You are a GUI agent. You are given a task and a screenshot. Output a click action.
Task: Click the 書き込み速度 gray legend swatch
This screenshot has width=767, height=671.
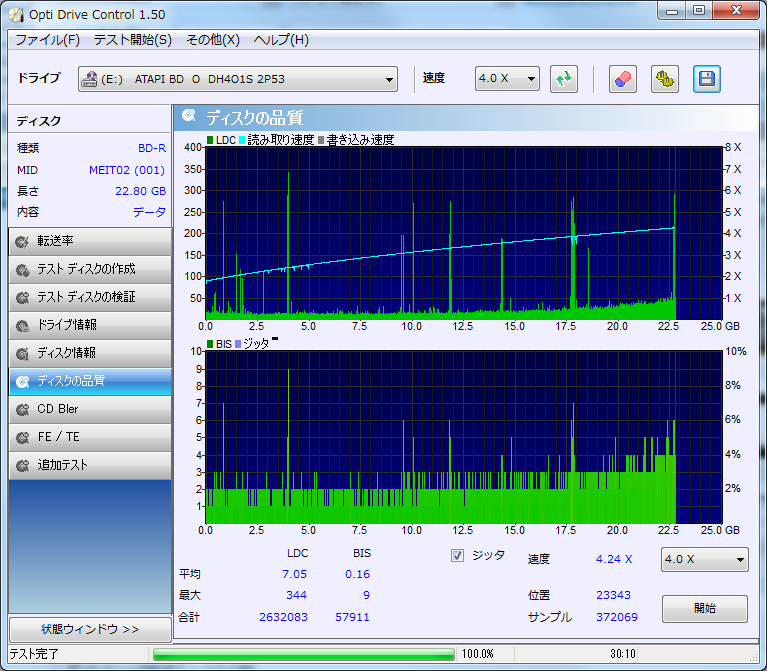(321, 140)
